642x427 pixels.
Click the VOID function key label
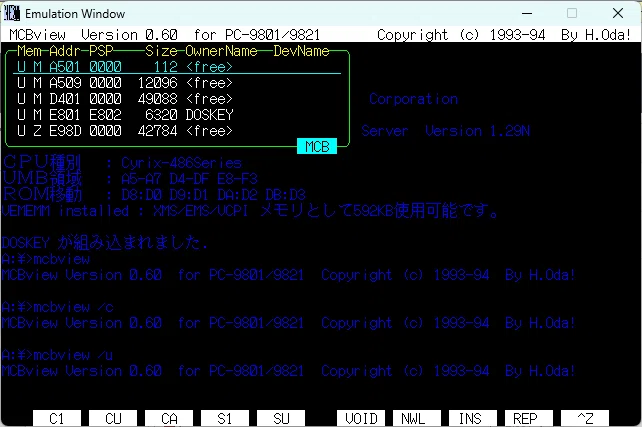pyautogui.click(x=361, y=418)
